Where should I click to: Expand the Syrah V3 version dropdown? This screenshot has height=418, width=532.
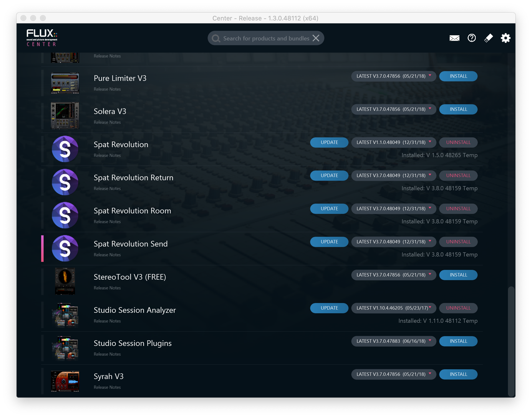tap(393, 374)
